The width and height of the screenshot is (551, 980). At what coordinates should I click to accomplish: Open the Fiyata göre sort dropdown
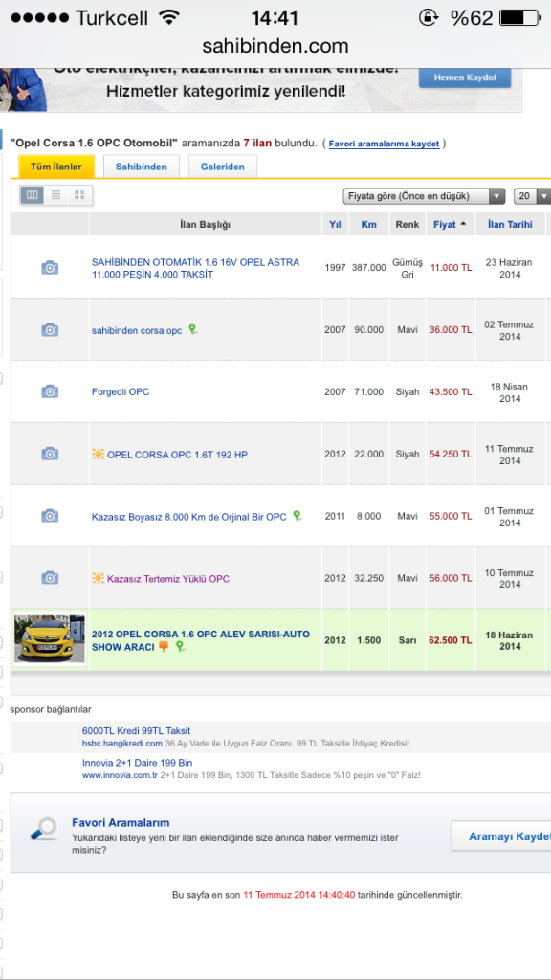click(424, 196)
